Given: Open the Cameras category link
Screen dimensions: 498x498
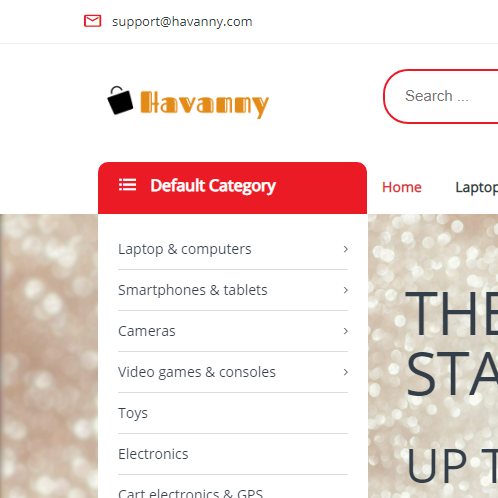Looking at the screenshot, I should point(147,331).
